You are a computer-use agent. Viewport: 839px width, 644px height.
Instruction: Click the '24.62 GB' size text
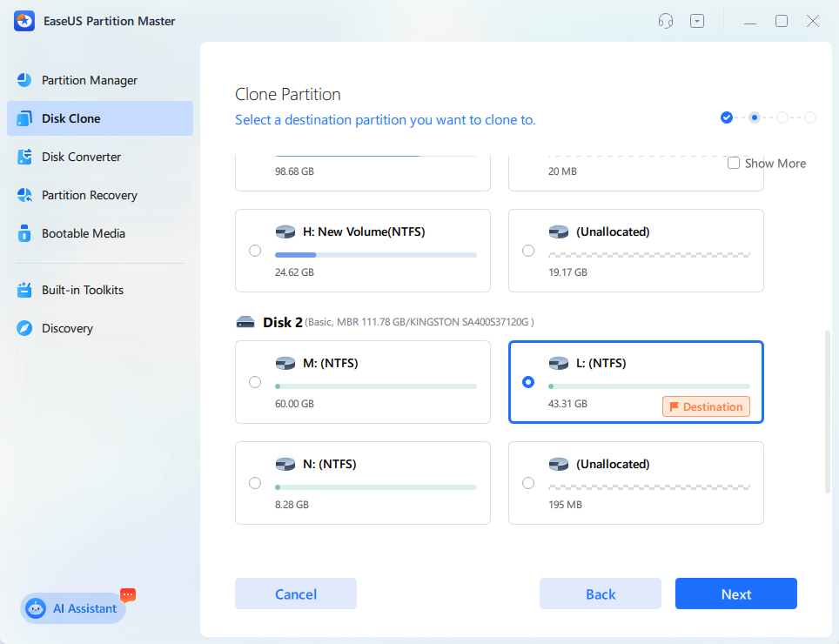click(x=294, y=272)
